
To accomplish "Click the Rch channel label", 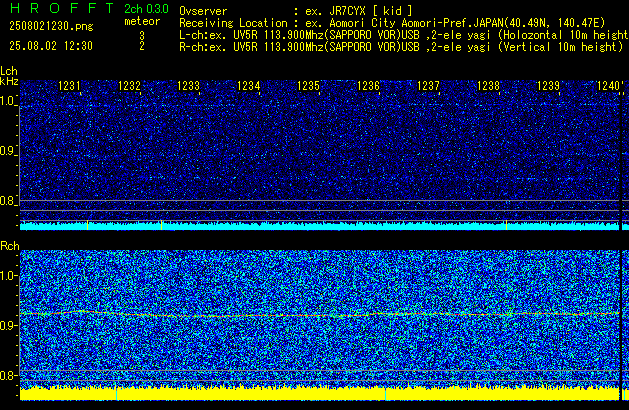I will click(10, 246).
